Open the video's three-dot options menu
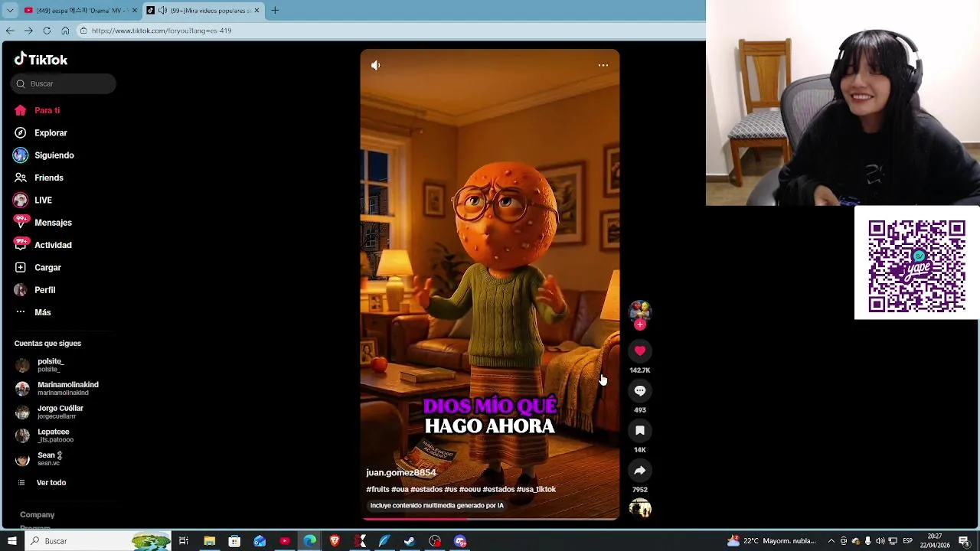The width and height of the screenshot is (980, 551). (603, 66)
